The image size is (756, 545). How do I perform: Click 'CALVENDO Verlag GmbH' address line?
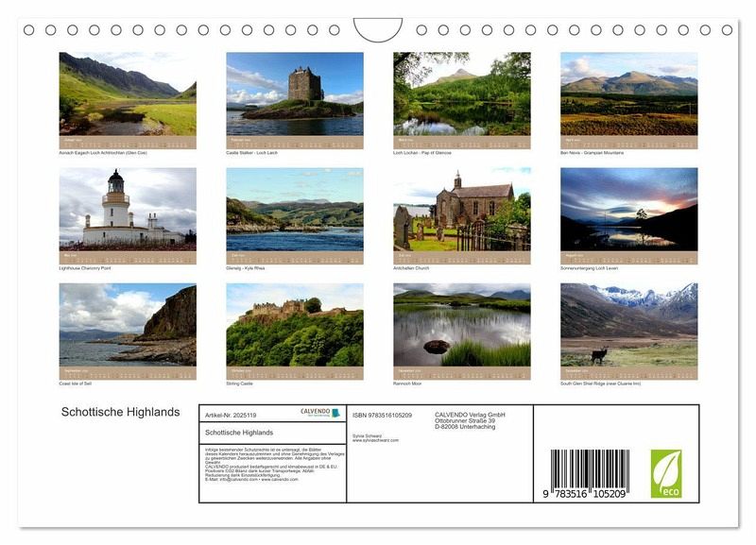tap(470, 415)
